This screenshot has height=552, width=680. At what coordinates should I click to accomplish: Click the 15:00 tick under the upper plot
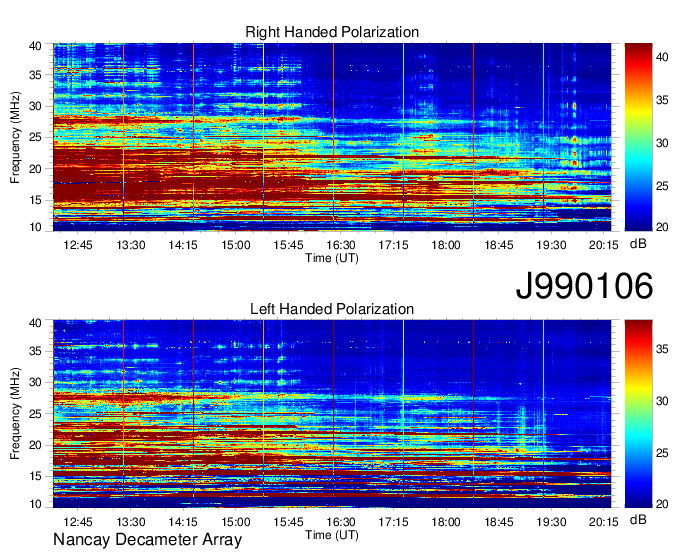236,245
